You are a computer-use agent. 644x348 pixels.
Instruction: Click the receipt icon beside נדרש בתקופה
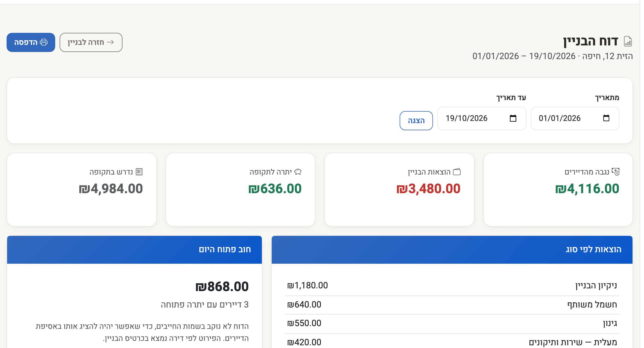(139, 172)
